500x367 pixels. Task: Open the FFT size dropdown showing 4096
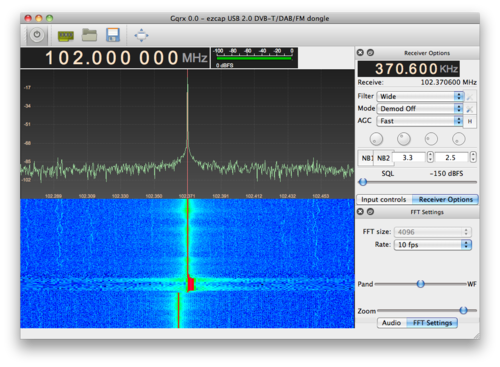click(x=433, y=232)
